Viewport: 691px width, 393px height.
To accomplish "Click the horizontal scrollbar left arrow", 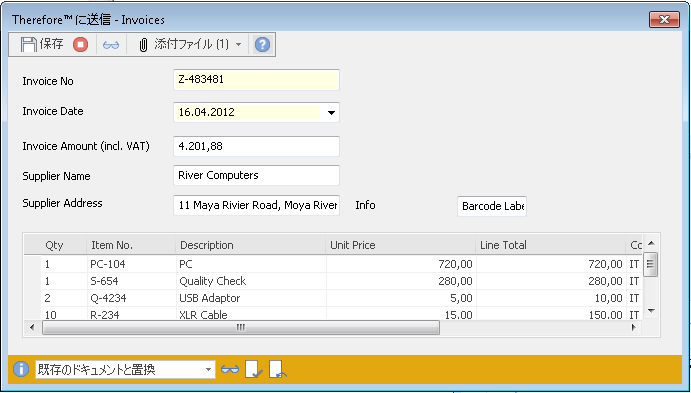I will 32,328.
